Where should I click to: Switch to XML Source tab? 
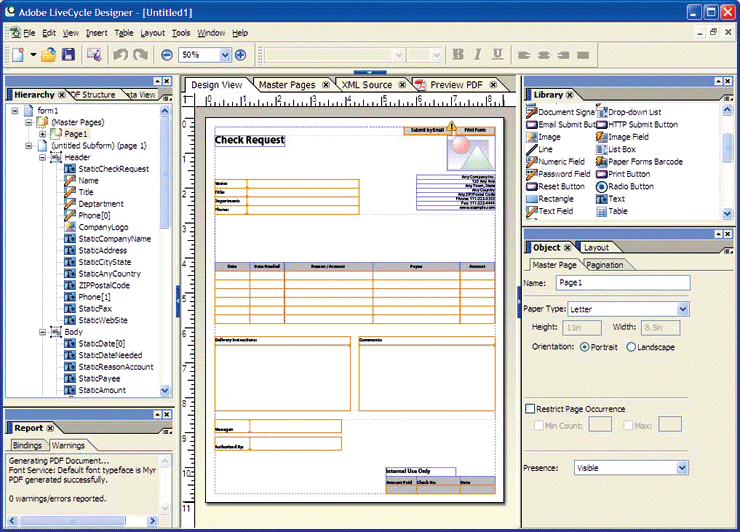[x=367, y=85]
